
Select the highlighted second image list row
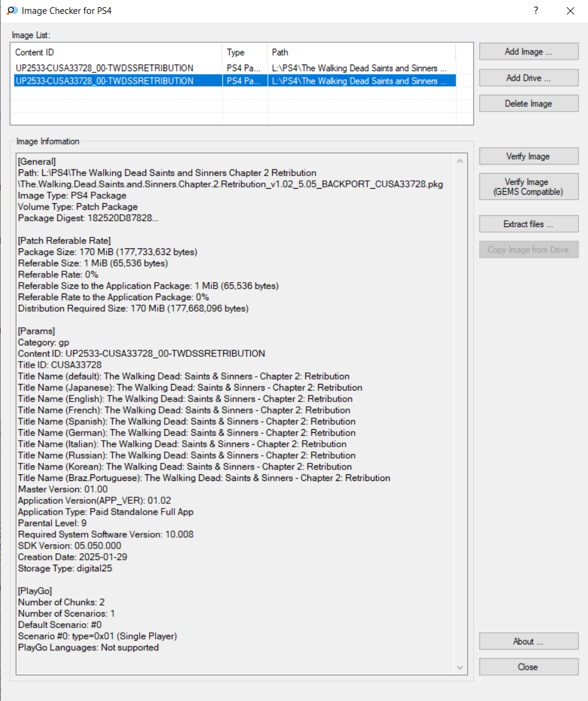[x=235, y=81]
